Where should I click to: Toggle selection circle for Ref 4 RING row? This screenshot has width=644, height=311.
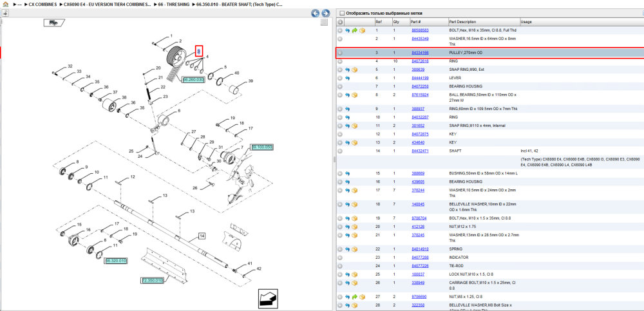340,61
